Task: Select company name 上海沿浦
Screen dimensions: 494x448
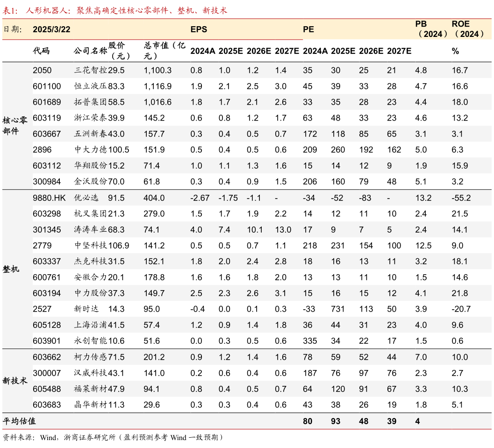Action: pos(91,325)
